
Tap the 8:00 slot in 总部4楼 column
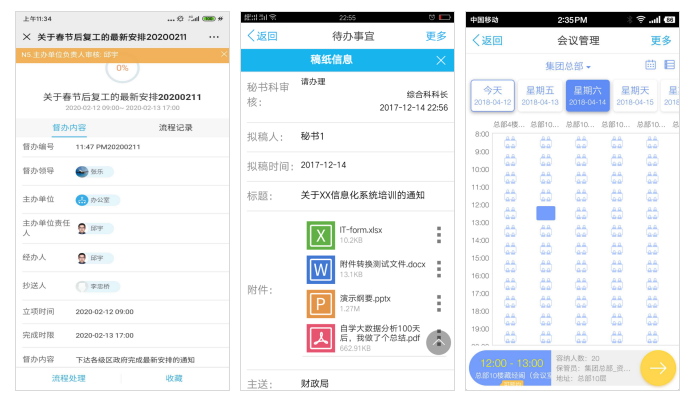coord(510,142)
